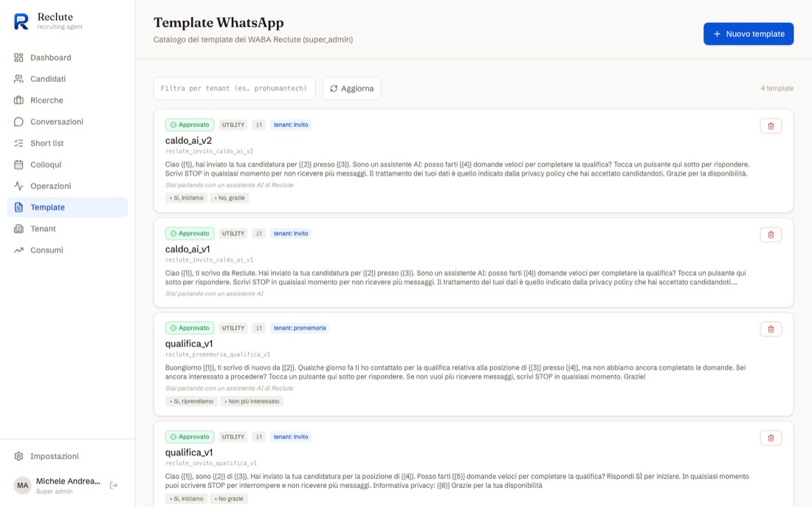Delete the caldo_ai_v2 template
Screen dimensions: 812x507
pos(771,126)
